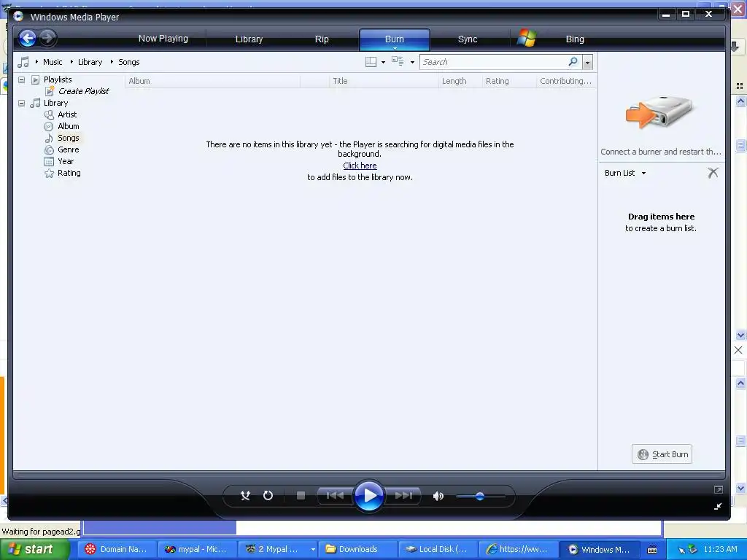
Task: Open the Artist view
Action: point(67,114)
